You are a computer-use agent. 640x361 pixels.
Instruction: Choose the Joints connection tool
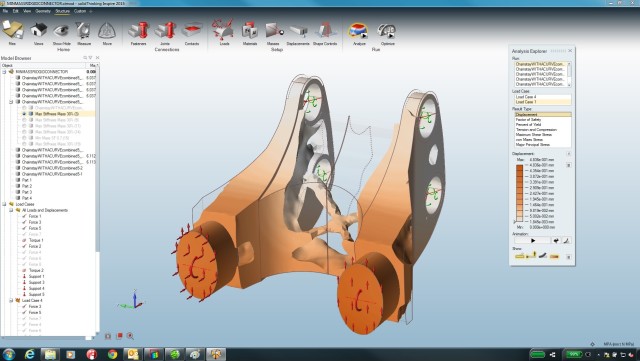[165, 31]
